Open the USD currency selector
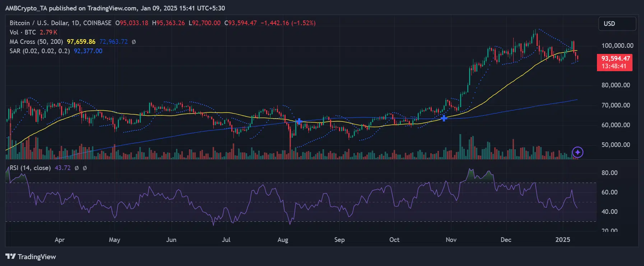 617,24
